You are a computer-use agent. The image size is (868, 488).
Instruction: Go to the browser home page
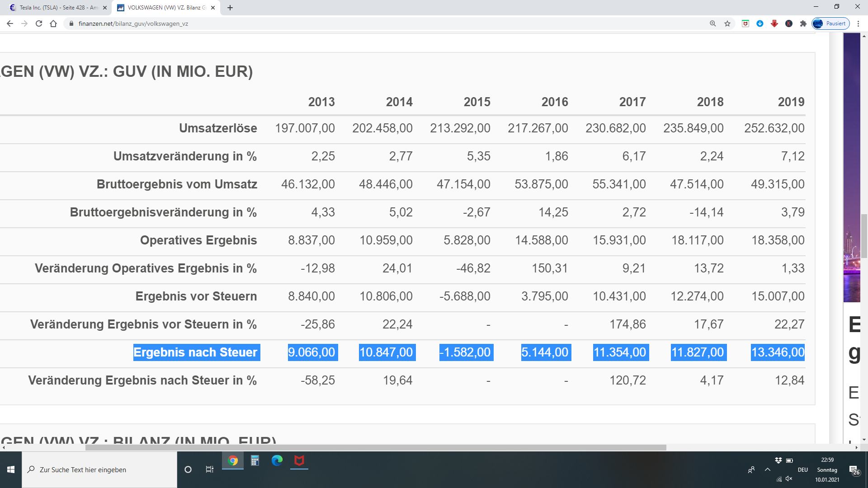point(53,23)
